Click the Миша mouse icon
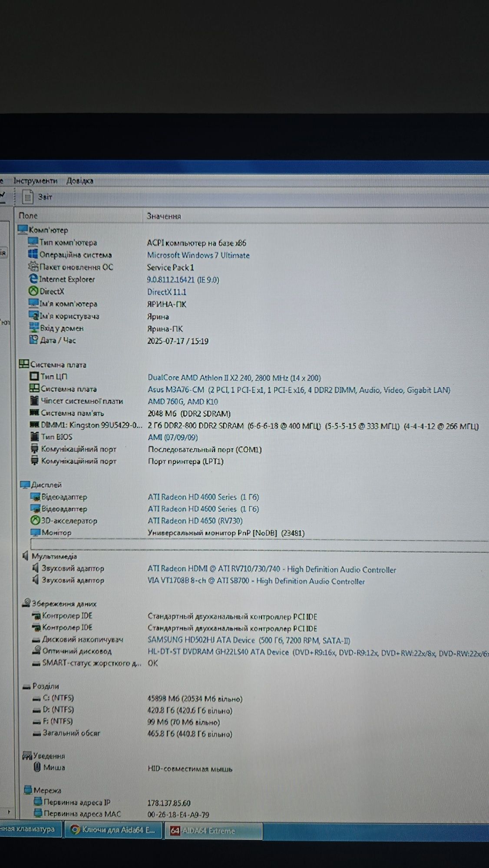 (37, 767)
